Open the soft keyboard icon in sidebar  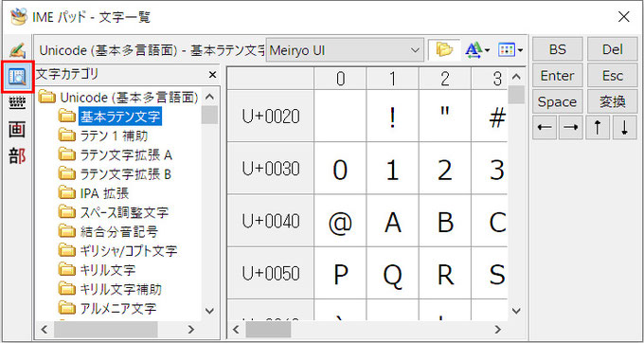click(x=17, y=102)
